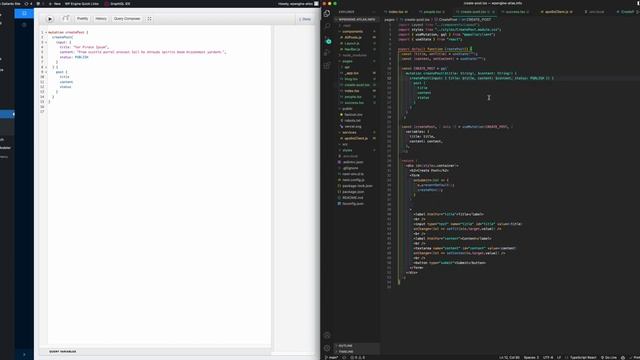Image resolution: width=640 pixels, height=360 pixels.
Task: Open AllPosts.js in the Explorer
Action: tap(353, 38)
